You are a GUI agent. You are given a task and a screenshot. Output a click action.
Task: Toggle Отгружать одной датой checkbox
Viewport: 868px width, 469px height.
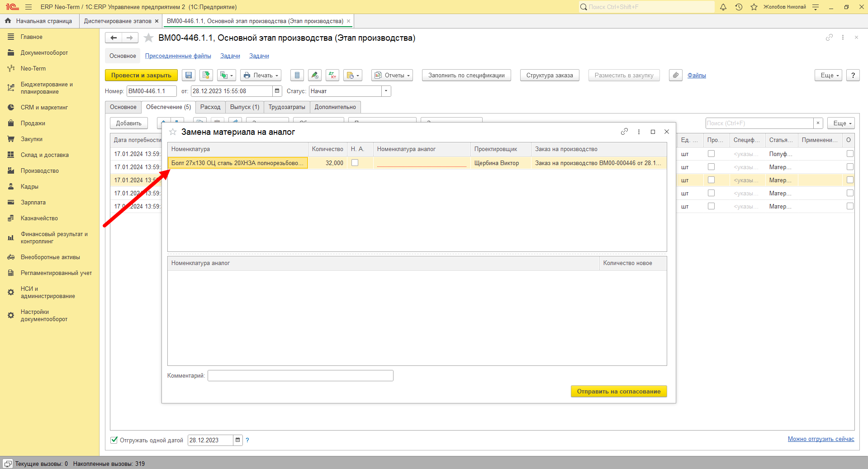click(114, 440)
